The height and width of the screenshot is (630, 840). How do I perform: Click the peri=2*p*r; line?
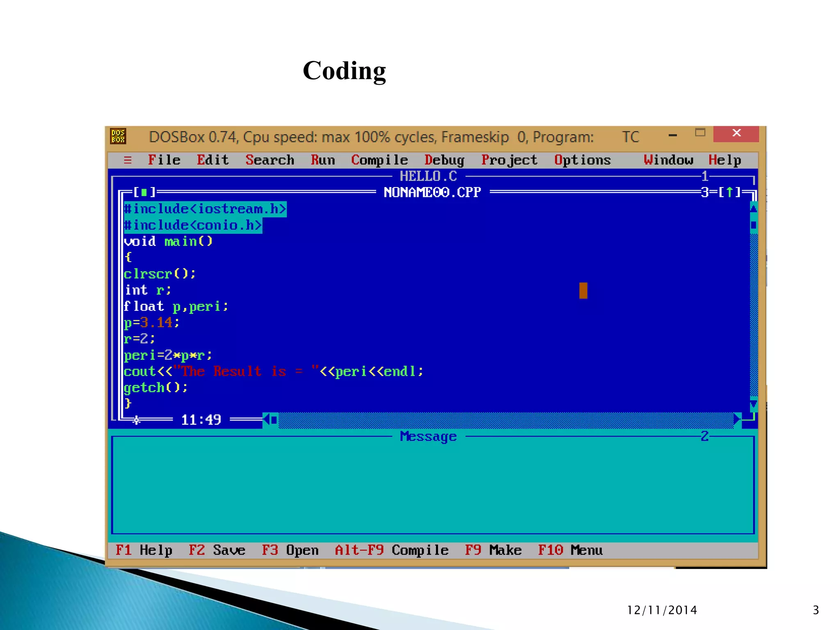point(168,355)
